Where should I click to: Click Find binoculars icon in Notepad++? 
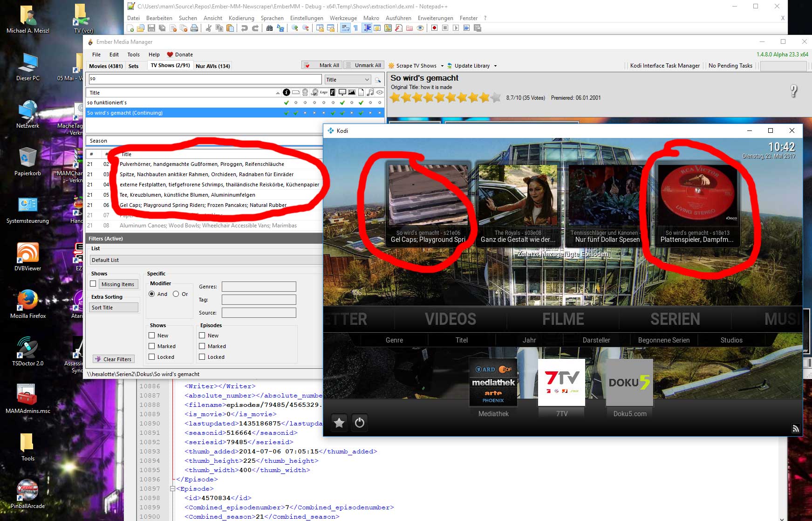269,28
